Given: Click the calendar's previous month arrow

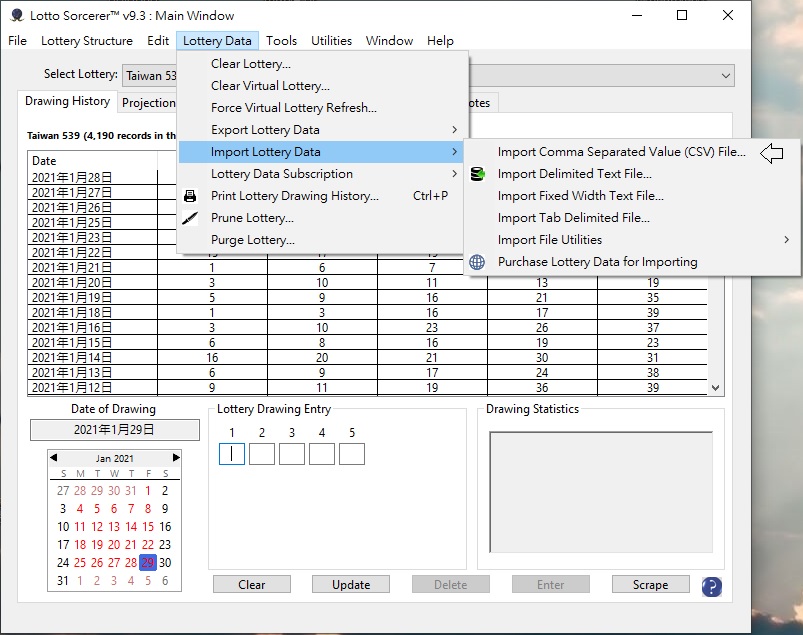Looking at the screenshot, I should [x=54, y=458].
